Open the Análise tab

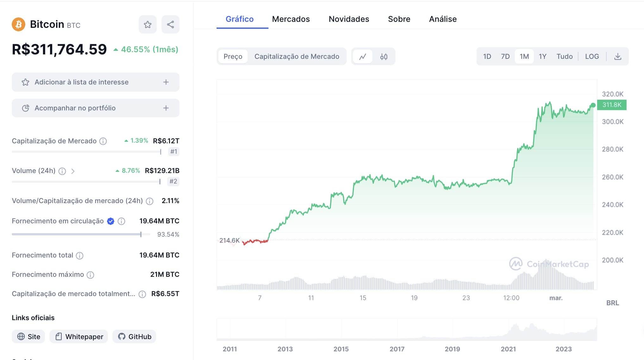pyautogui.click(x=443, y=19)
